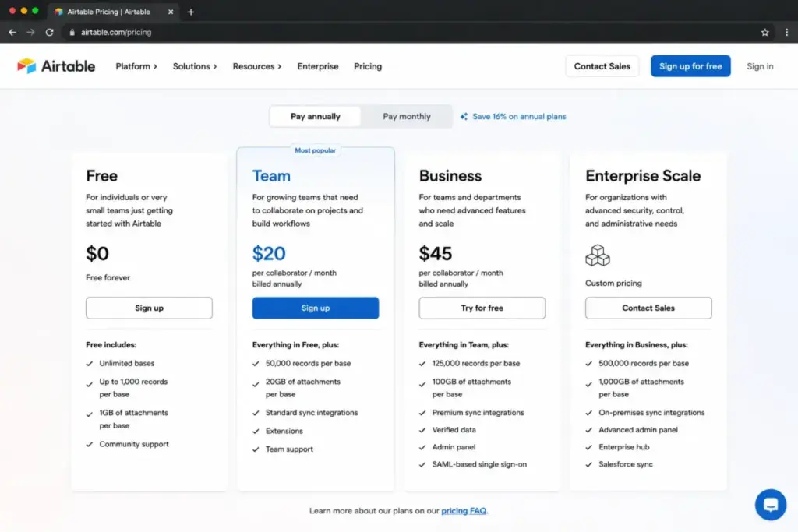Click 'Community support' feature text
The width and height of the screenshot is (798, 532).
pyautogui.click(x=134, y=444)
